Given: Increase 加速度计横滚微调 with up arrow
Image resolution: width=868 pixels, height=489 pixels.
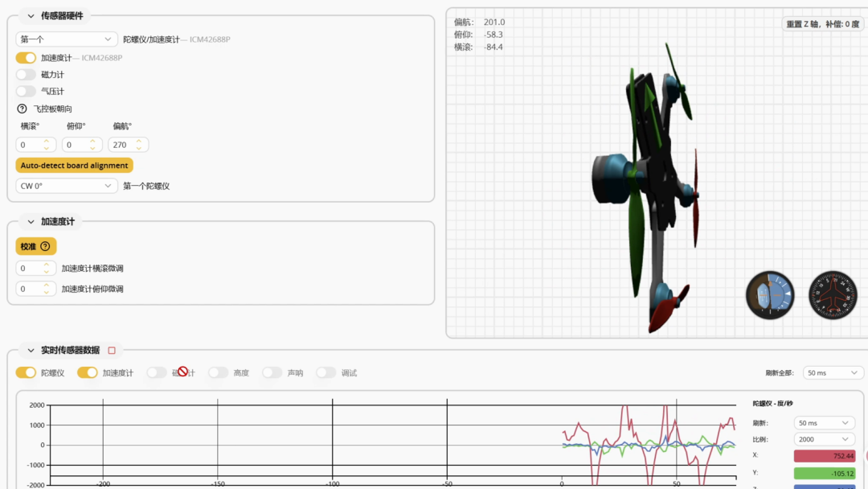Looking at the screenshot, I should 47,265.
